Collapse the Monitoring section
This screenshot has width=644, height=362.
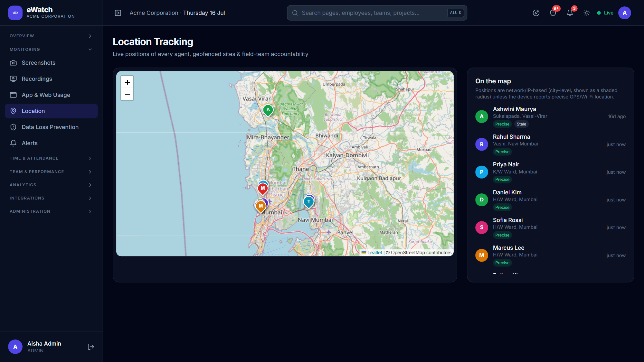coord(51,49)
